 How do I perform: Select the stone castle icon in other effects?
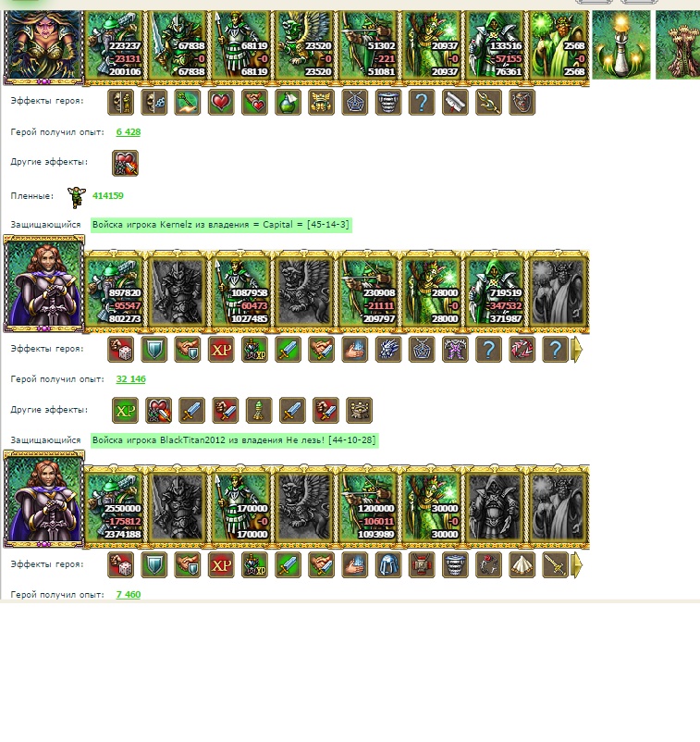click(x=360, y=410)
